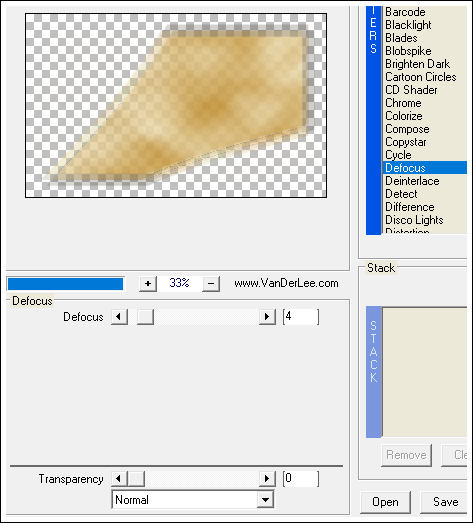Screen dimensions: 473x523
Task: Click the Transparency slider thumb
Action: pyautogui.click(x=136, y=479)
